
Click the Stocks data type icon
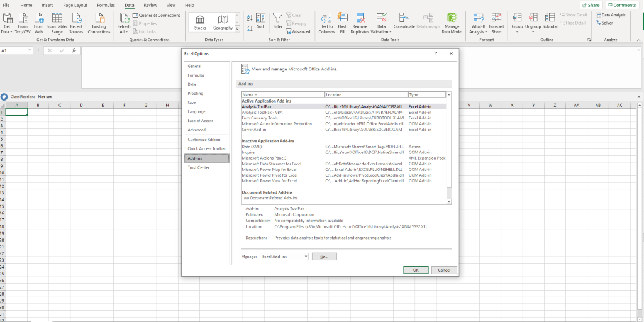(200, 20)
